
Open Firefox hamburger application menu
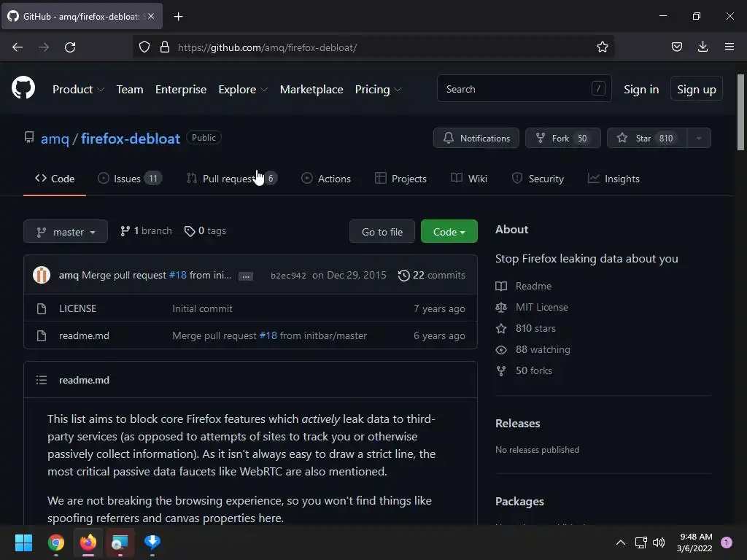tap(729, 47)
